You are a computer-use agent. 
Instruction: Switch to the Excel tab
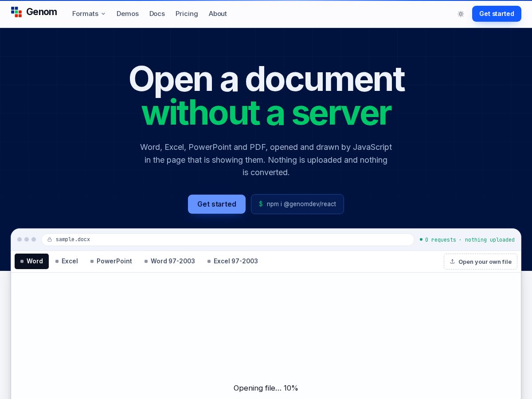[x=66, y=261]
